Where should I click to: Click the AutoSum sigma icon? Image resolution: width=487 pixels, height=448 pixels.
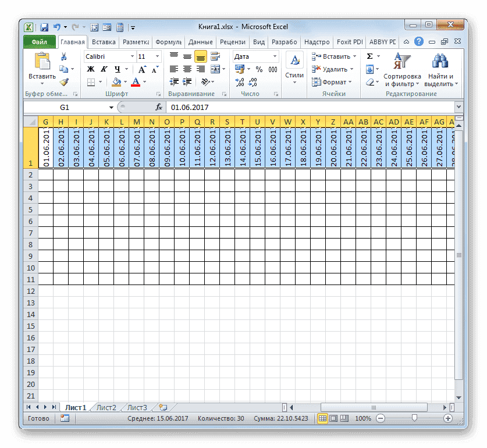click(x=369, y=56)
